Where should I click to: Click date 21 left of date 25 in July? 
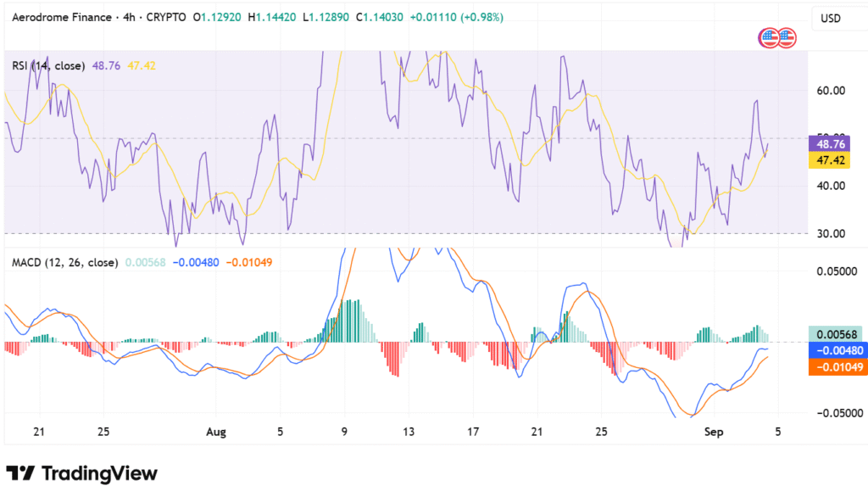point(39,432)
